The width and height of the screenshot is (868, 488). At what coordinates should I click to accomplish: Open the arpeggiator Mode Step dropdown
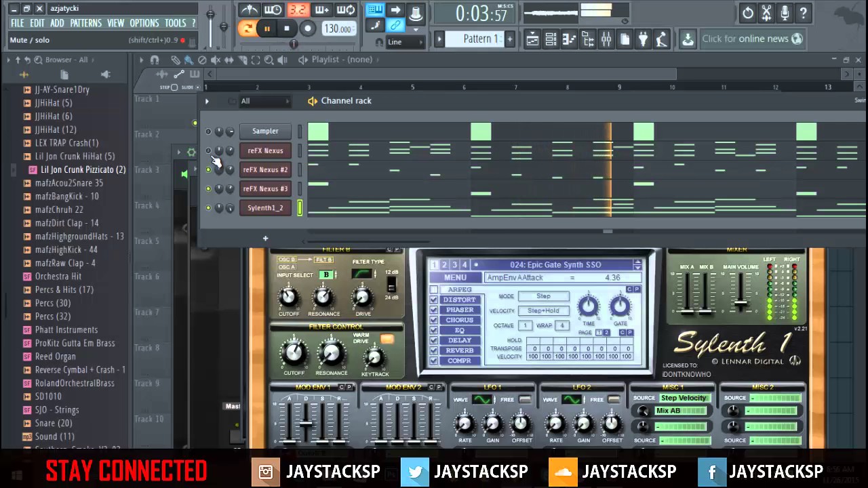click(x=543, y=296)
